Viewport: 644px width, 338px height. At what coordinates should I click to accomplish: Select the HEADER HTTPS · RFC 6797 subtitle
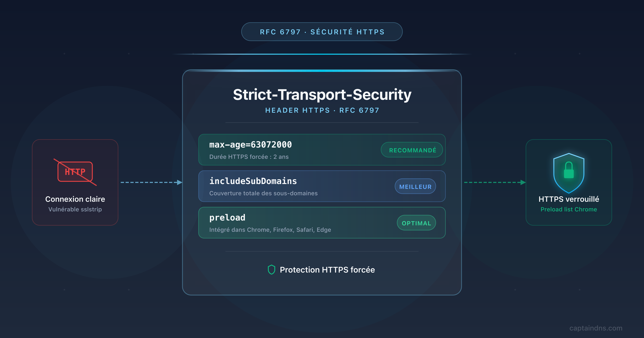322,110
